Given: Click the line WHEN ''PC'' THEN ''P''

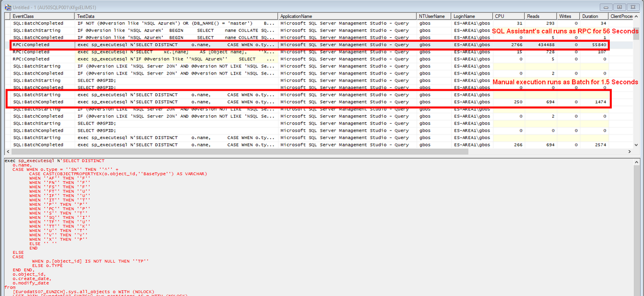Looking at the screenshot, I should 60,209.
